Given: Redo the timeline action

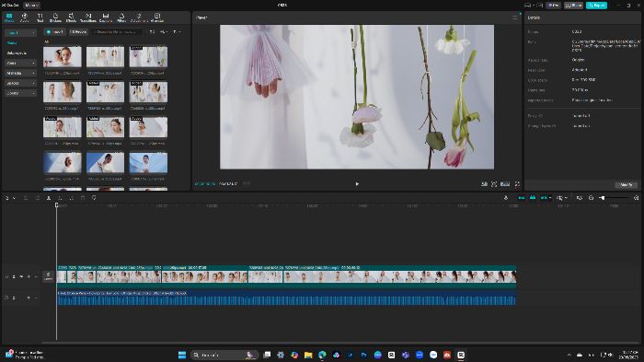Looking at the screenshot, I should [38, 198].
